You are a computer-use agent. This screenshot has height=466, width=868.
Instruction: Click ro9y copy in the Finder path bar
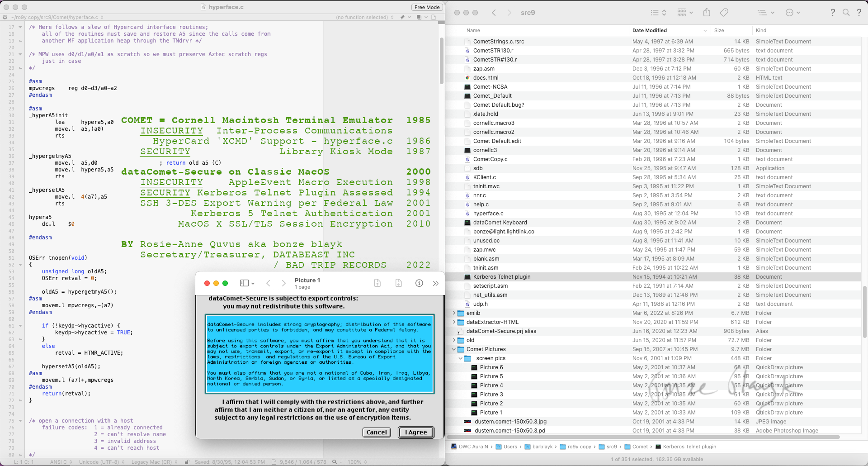[576, 447]
